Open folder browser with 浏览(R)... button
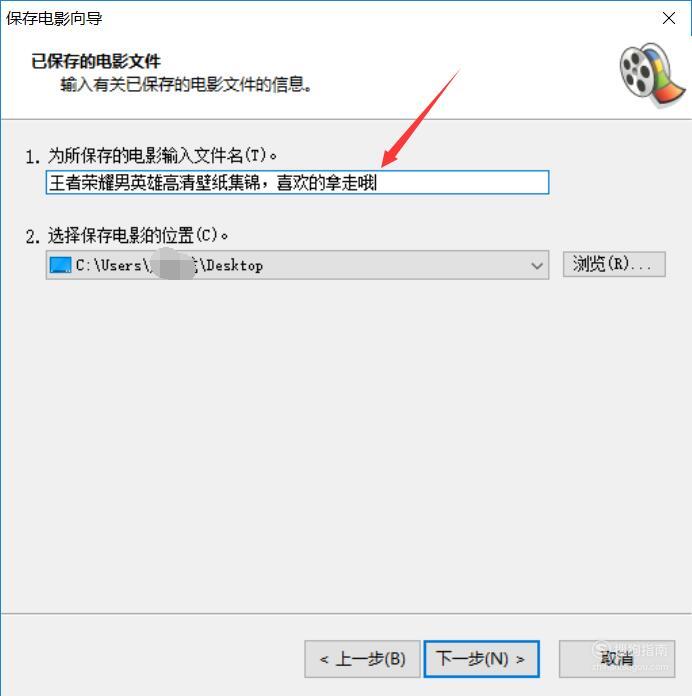The image size is (692, 696). tap(614, 265)
